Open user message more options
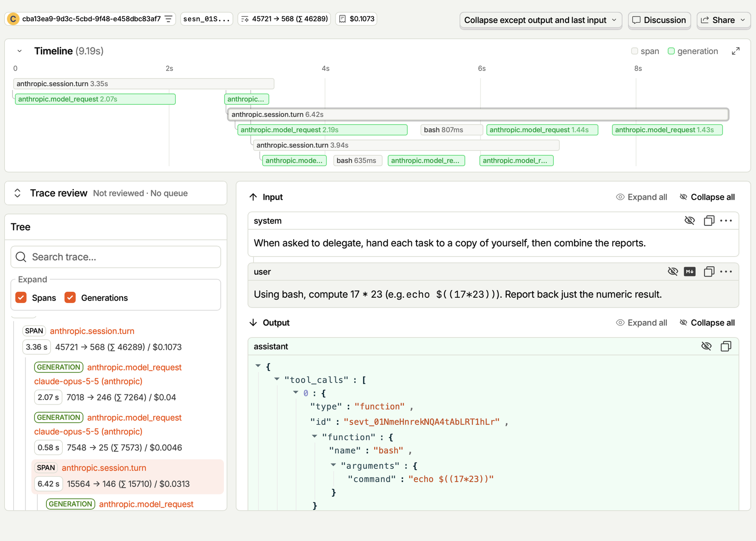Image resolution: width=756 pixels, height=541 pixels. [x=726, y=272]
